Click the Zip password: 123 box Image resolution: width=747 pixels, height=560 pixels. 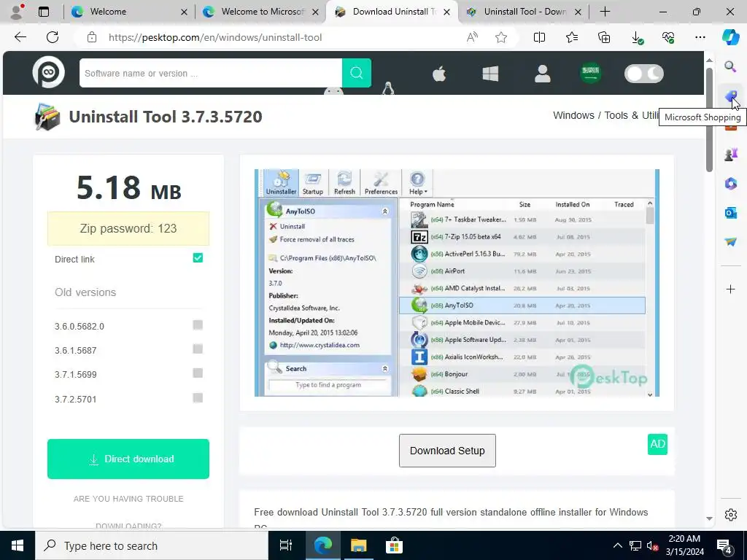(x=128, y=228)
